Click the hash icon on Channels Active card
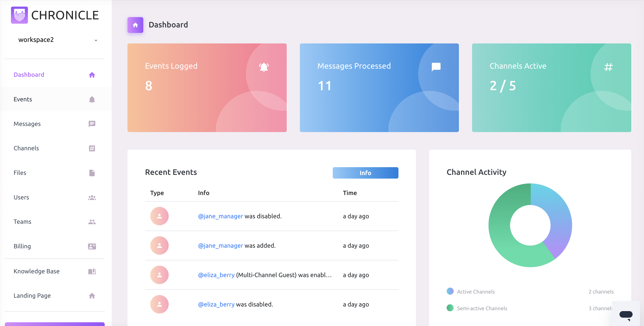 pyautogui.click(x=608, y=67)
